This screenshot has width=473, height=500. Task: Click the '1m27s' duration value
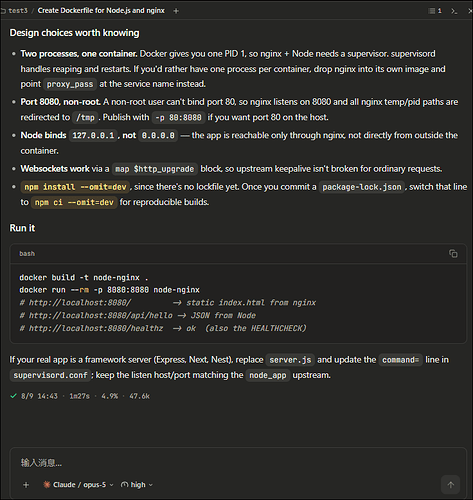(x=79, y=396)
